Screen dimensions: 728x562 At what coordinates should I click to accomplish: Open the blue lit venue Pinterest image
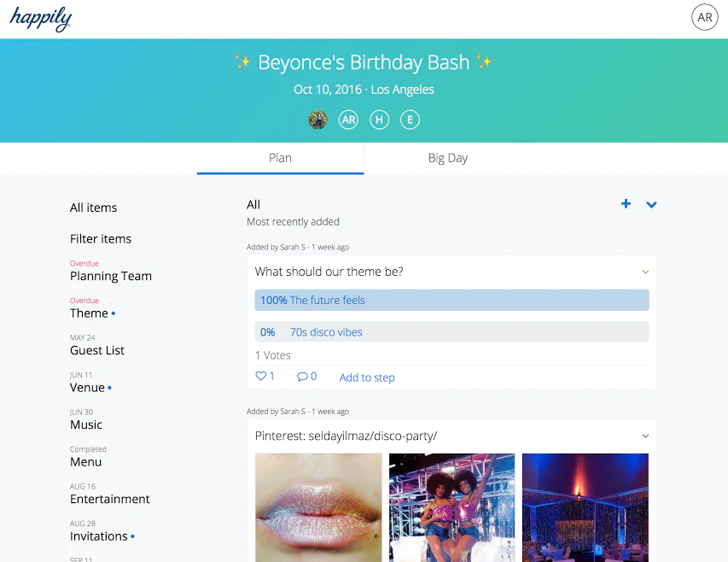[585, 507]
